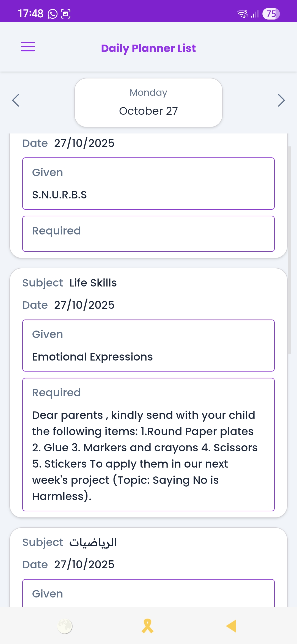Viewport: 297px width, 644px height.
Task: Tap the Wi-Fi status icon
Action: pyautogui.click(x=242, y=14)
